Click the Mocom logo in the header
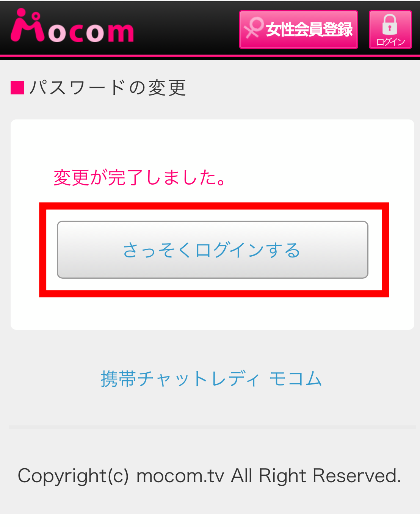The image size is (420, 527). tap(72, 26)
